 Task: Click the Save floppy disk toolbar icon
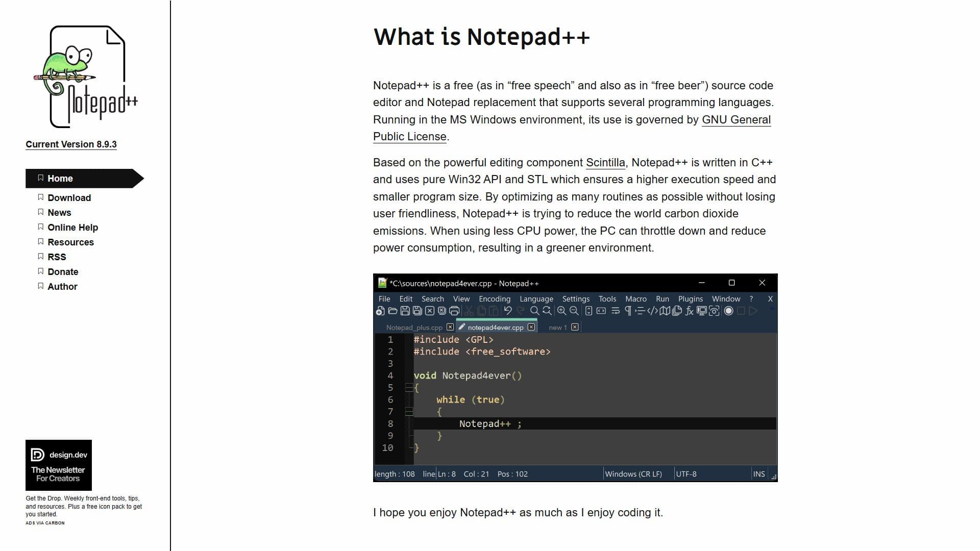tap(405, 311)
